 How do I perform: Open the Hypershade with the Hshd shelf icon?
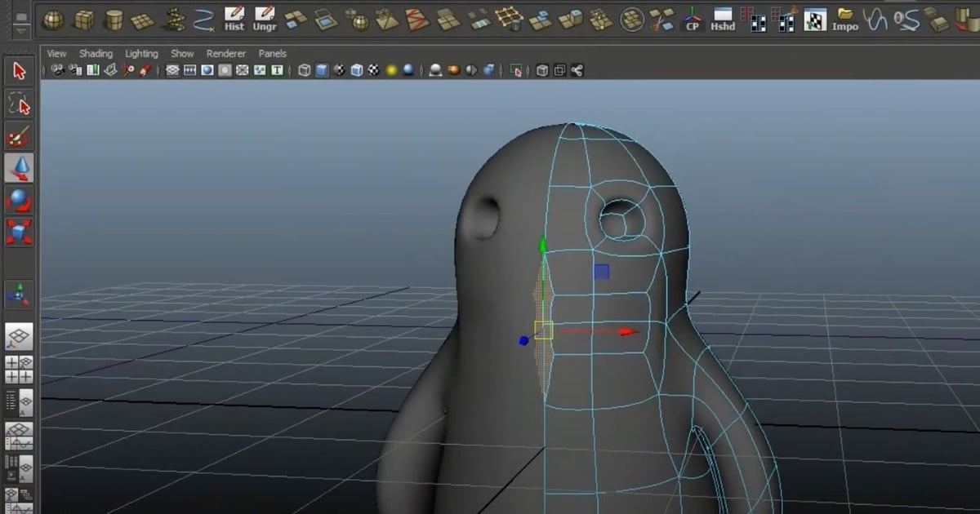tap(721, 18)
